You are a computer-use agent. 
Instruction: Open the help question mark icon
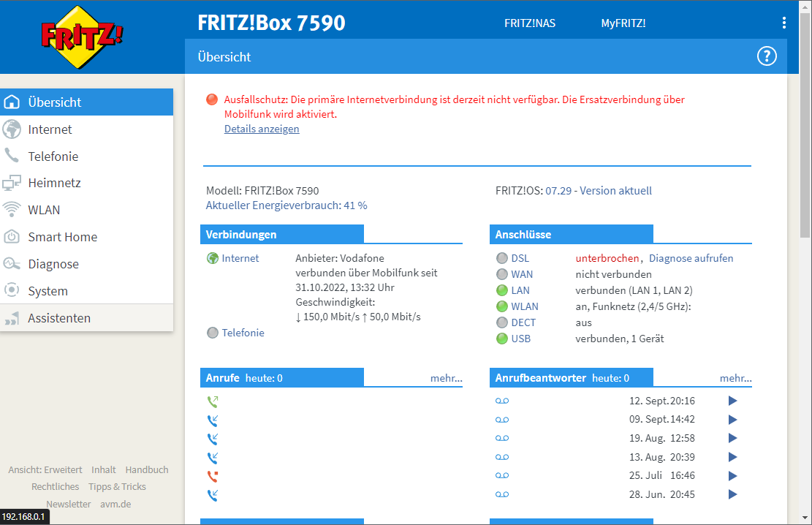point(767,56)
